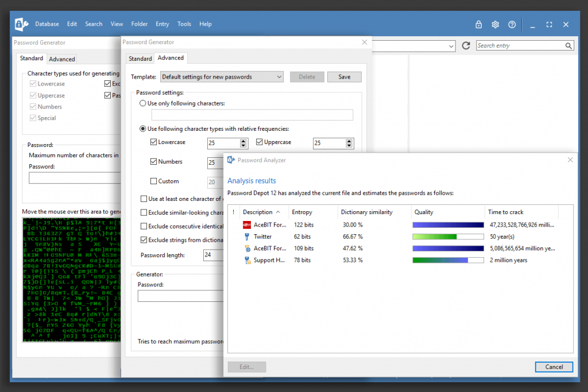Click the only-following-characters text field
Viewport: 588px width, 392px height.
[252, 115]
